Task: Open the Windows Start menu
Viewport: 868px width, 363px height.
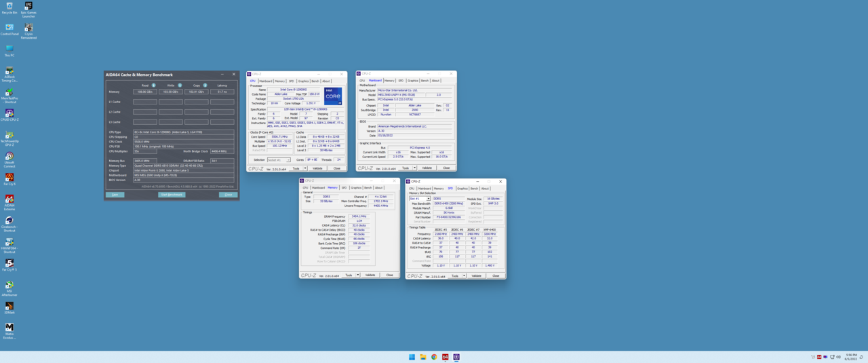Action: [x=412, y=357]
